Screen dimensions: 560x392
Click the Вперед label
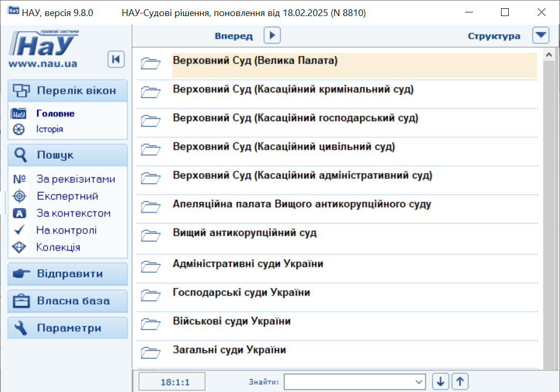233,36
